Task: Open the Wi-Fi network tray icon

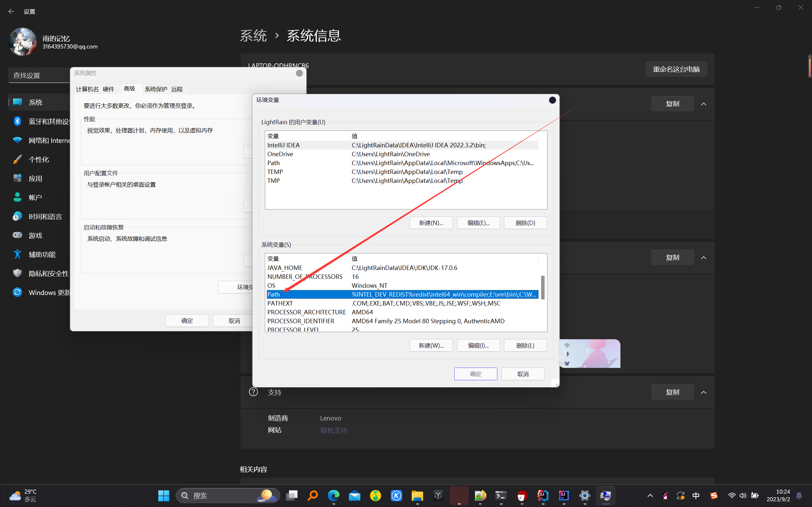Action: [x=731, y=495]
